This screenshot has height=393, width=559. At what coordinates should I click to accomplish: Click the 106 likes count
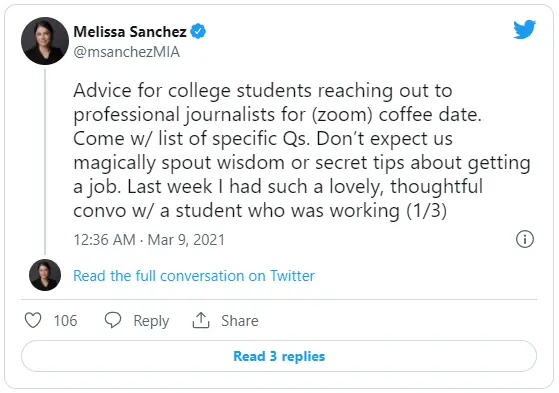point(65,320)
